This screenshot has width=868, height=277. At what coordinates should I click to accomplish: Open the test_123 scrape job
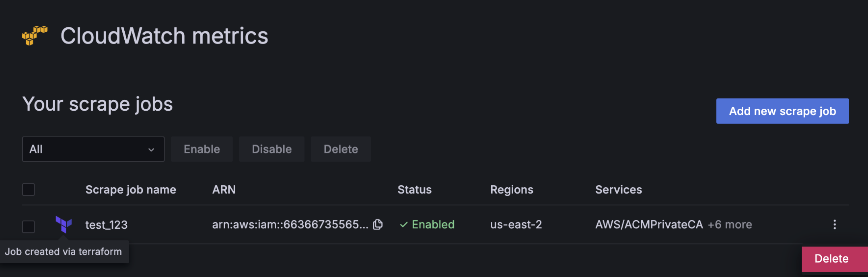click(106, 225)
